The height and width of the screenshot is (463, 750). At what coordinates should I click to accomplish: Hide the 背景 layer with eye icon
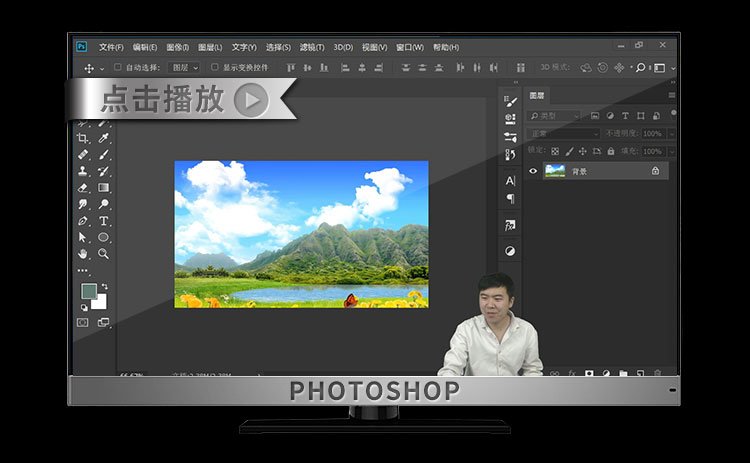coord(533,171)
